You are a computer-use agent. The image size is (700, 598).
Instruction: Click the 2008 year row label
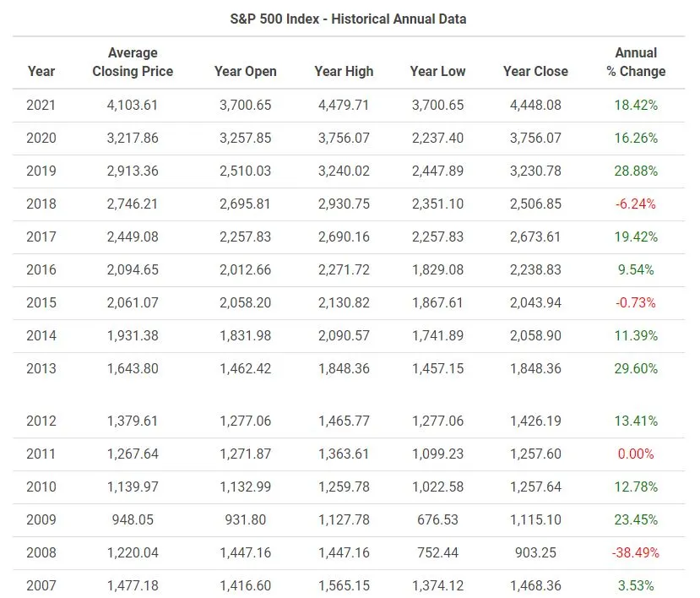pyautogui.click(x=41, y=552)
